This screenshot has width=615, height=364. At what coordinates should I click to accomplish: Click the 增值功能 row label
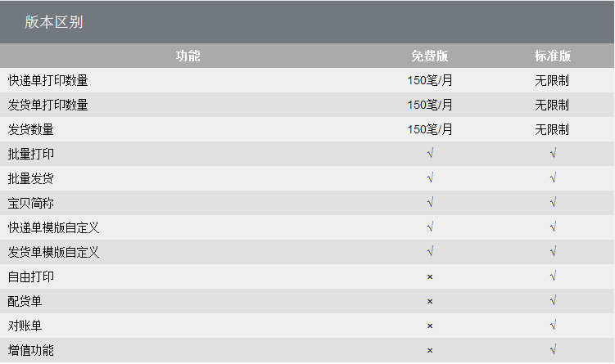(31, 350)
